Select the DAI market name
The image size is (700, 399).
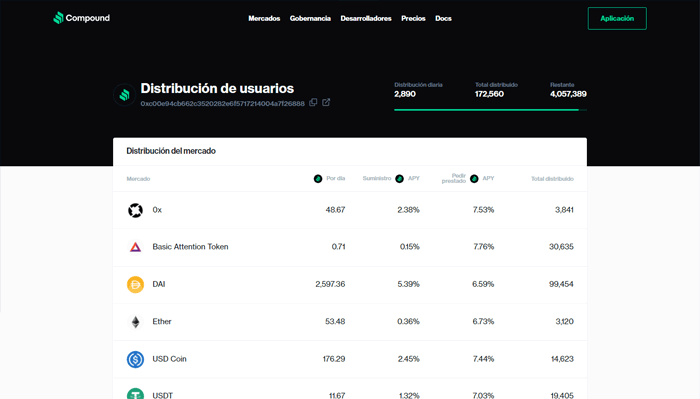tap(159, 284)
